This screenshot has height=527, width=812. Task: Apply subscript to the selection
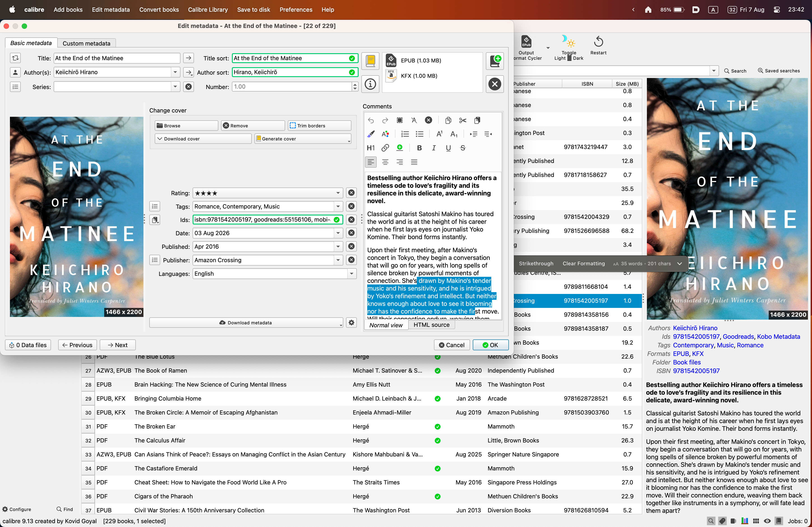click(x=454, y=134)
